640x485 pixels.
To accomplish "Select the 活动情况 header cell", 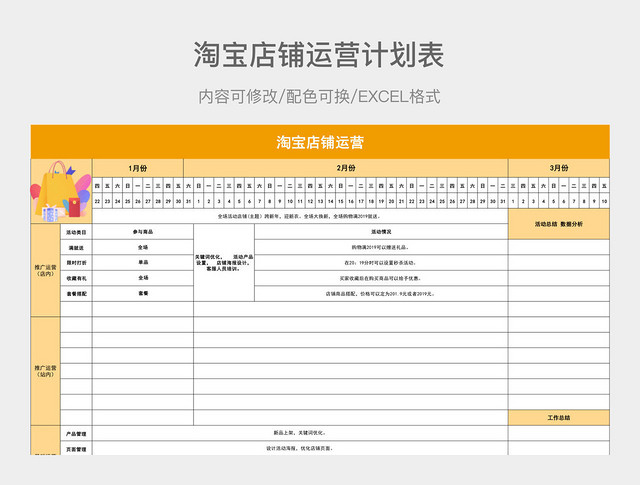I will [381, 232].
